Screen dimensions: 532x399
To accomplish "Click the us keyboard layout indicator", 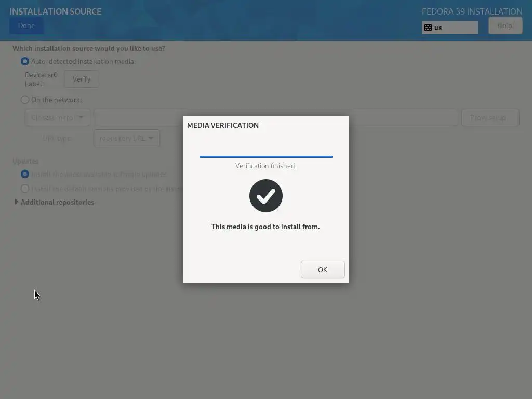I will click(x=449, y=28).
